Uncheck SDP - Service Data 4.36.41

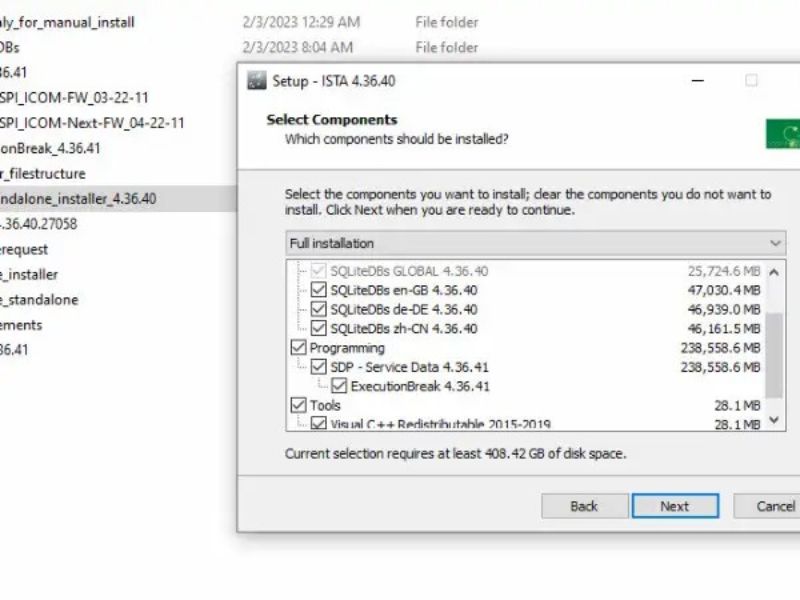[x=319, y=367]
